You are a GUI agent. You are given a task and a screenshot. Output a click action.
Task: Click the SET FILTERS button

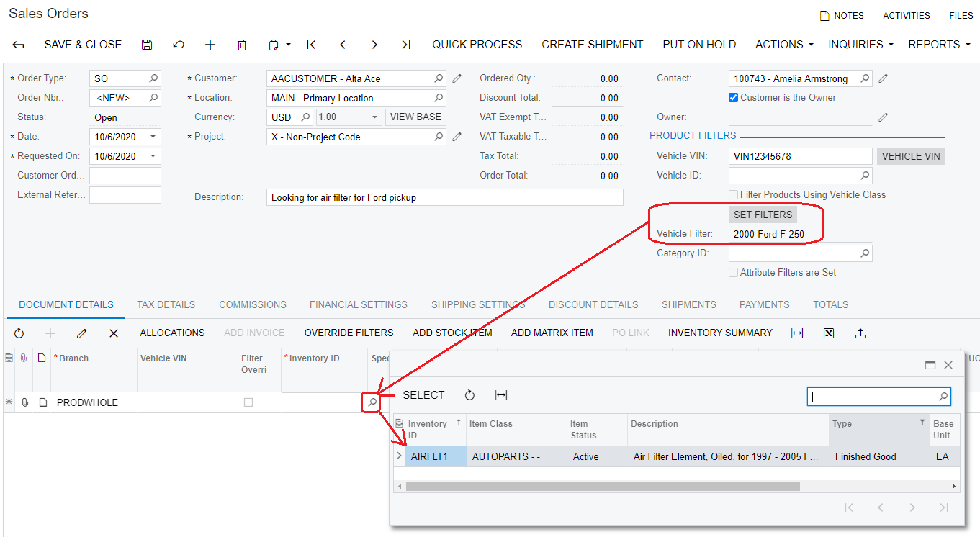click(x=763, y=215)
